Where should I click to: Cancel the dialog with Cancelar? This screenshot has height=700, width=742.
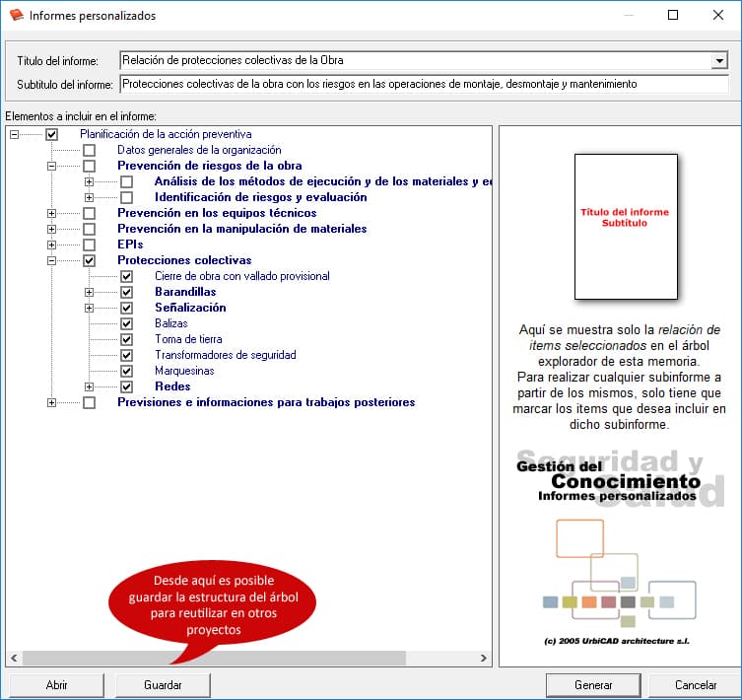point(695,685)
